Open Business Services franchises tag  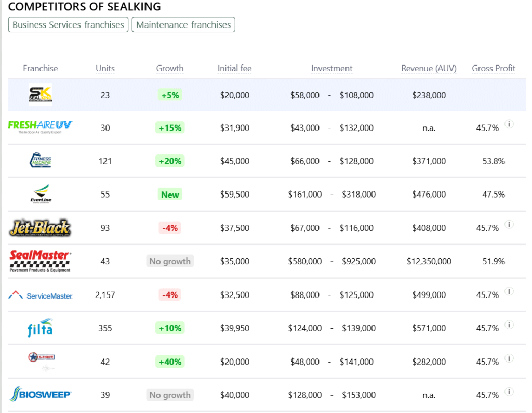(x=68, y=25)
